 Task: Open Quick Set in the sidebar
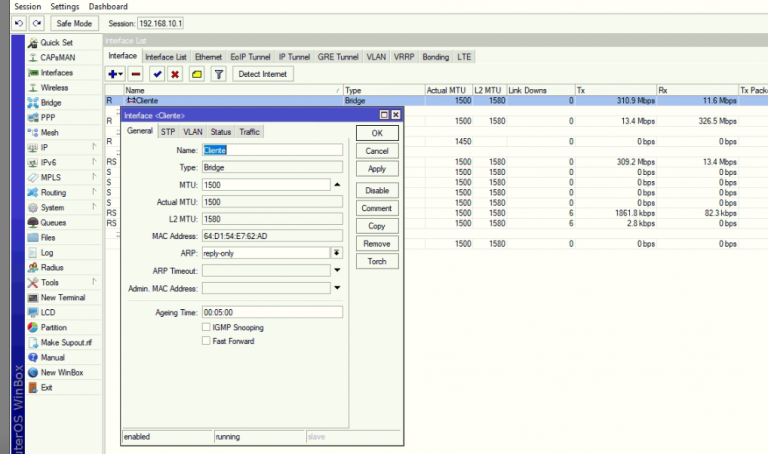[x=55, y=43]
